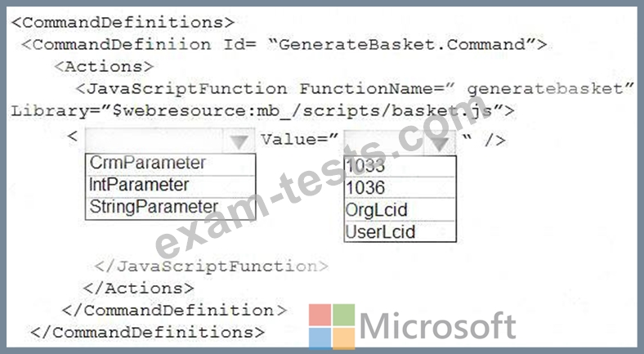Image resolution: width=644 pixels, height=354 pixels.
Task: Choose 1036 from the Value list
Action: point(365,188)
